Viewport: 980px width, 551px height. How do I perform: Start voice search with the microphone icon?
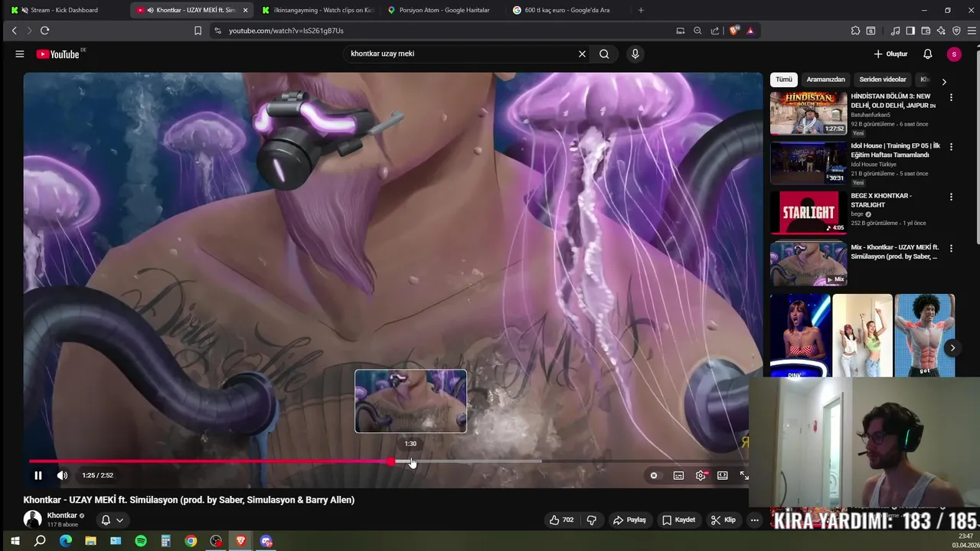(635, 54)
